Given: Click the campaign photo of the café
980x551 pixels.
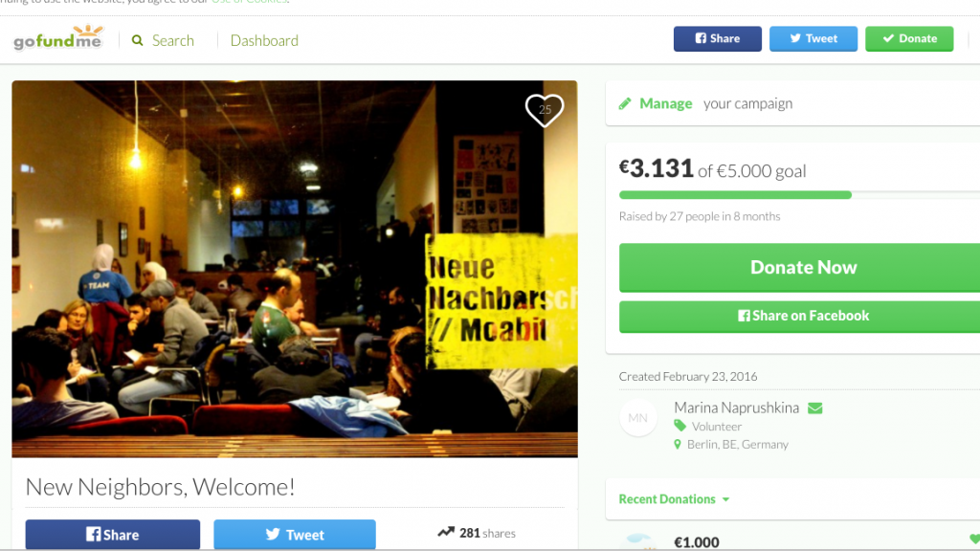Looking at the screenshot, I should (295, 269).
